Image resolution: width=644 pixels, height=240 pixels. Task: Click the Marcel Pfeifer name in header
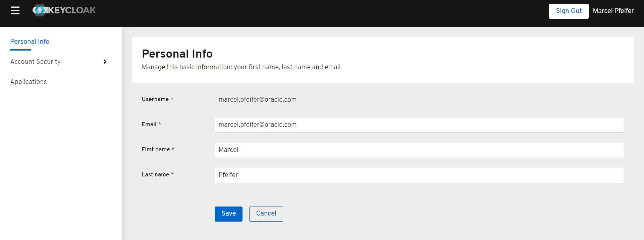[x=613, y=11]
